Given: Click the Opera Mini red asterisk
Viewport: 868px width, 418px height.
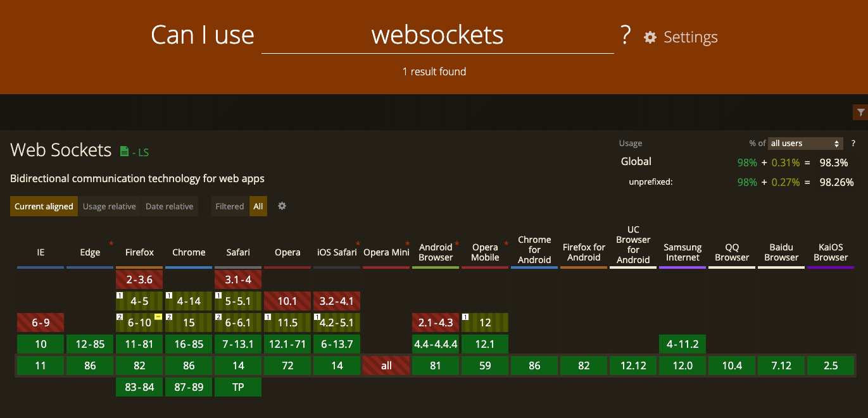Looking at the screenshot, I should (408, 243).
